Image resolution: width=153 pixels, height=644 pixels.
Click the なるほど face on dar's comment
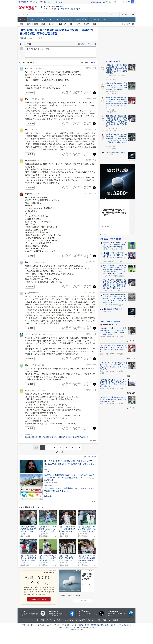[74, 93]
